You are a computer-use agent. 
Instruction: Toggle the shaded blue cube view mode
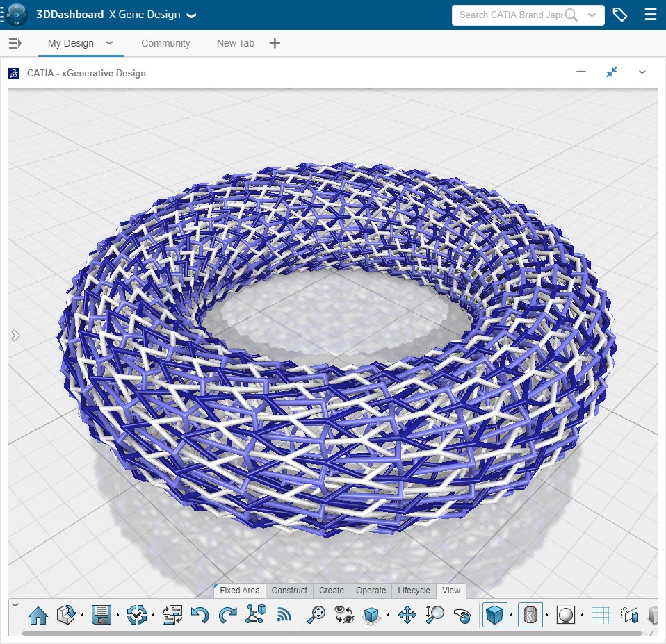point(495,615)
